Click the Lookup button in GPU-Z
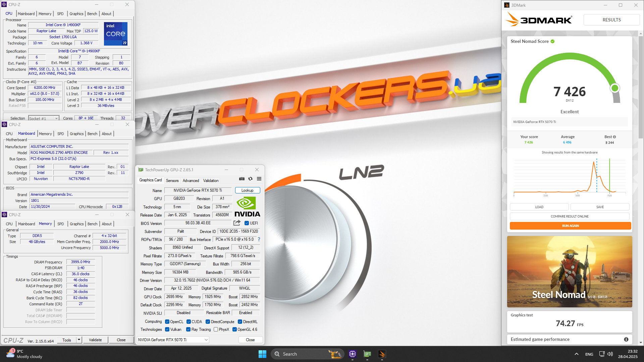Viewport: 644px width, 362px height. pos(248,190)
